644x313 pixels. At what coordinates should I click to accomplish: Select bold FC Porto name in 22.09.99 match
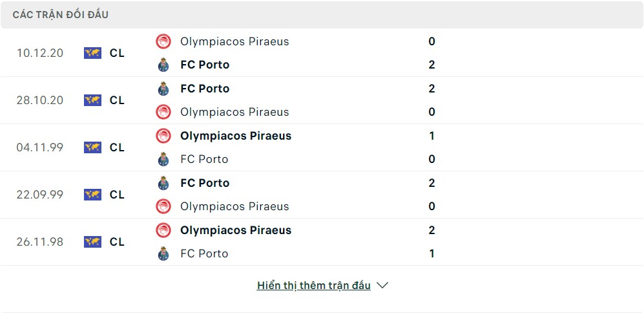tap(205, 183)
